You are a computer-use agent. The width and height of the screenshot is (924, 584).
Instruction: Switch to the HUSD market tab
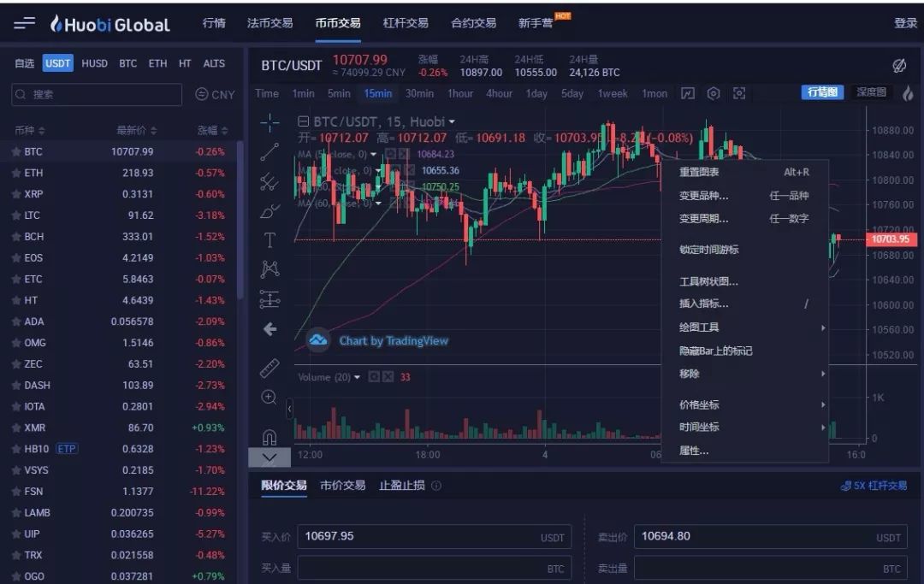[94, 63]
